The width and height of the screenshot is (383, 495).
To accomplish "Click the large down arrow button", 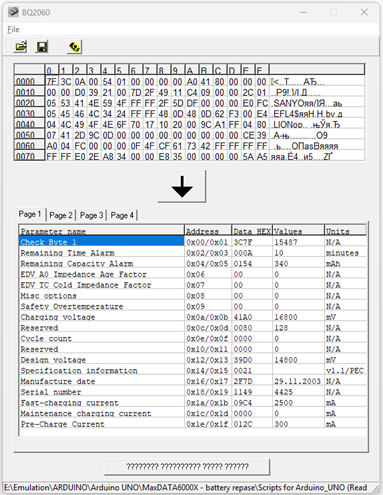I will pos(182,186).
